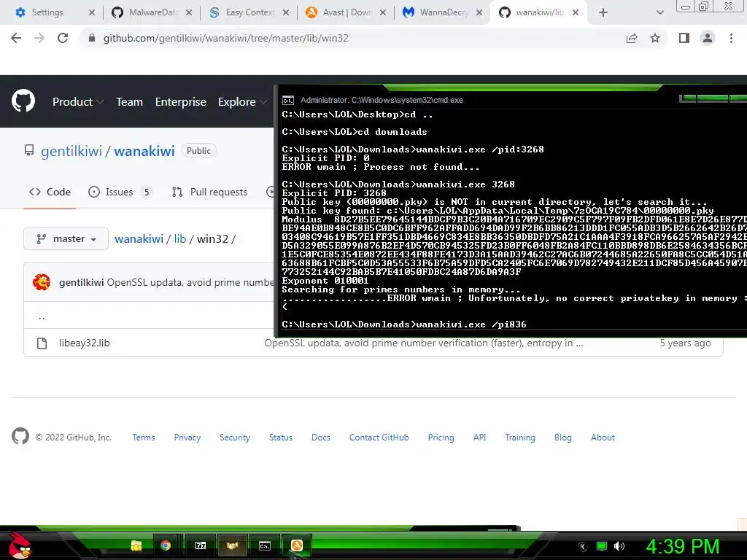
Task: Open the Blog footer link
Action: tap(563, 437)
